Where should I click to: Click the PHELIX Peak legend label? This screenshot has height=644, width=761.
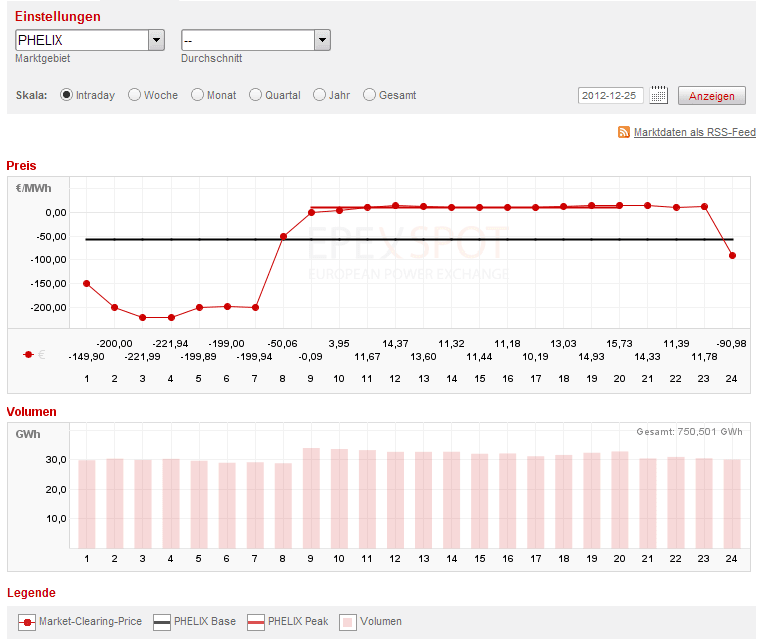298,621
